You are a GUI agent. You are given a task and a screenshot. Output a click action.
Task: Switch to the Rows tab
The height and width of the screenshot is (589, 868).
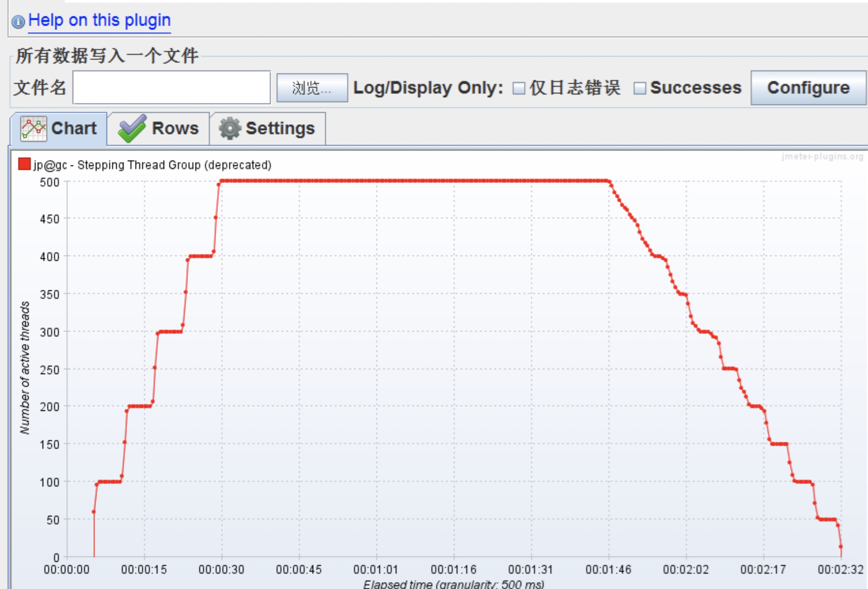click(x=175, y=129)
